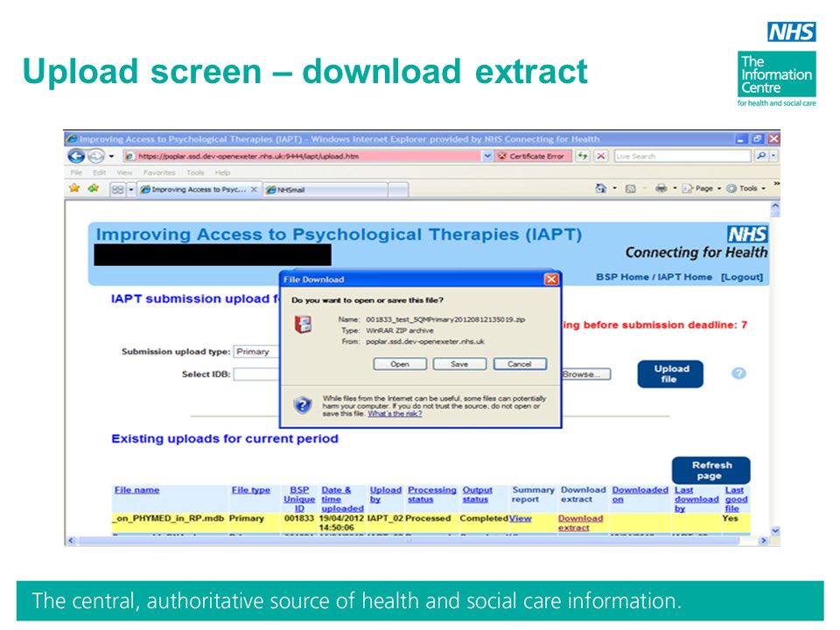This screenshot has width=840, height=630.
Task: Open the Print dropdown arrow
Action: coord(675,188)
